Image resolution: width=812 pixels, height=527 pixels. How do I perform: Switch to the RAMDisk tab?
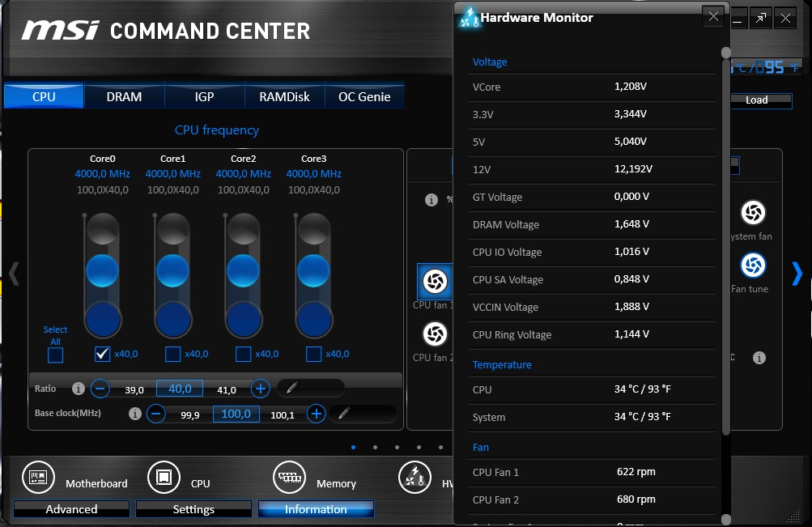pos(284,96)
